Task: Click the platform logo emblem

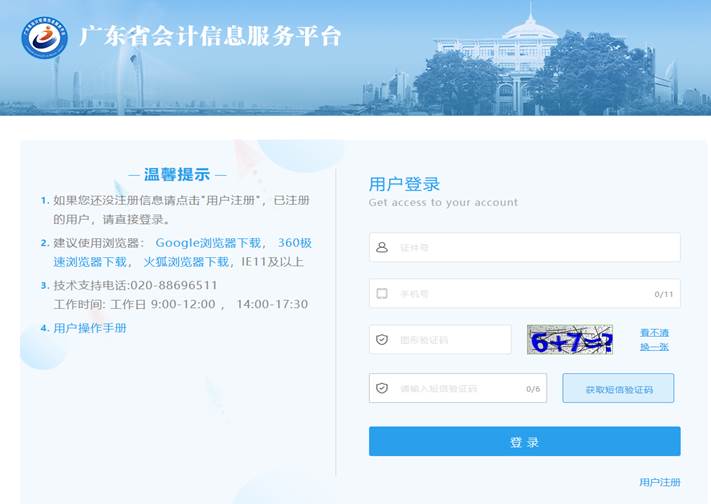Action: 44,38
